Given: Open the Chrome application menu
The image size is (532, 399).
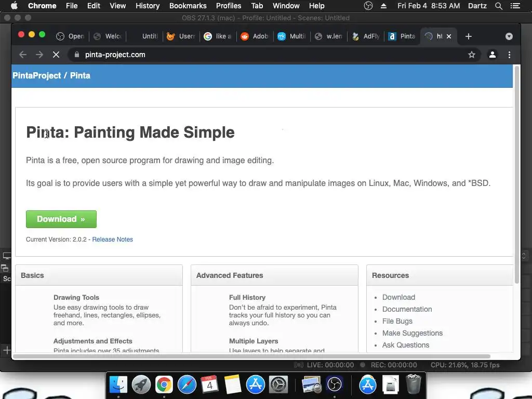Looking at the screenshot, I should point(42,6).
